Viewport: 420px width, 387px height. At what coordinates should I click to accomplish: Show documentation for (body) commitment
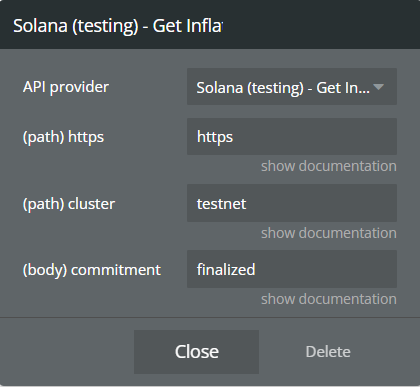coord(329,299)
